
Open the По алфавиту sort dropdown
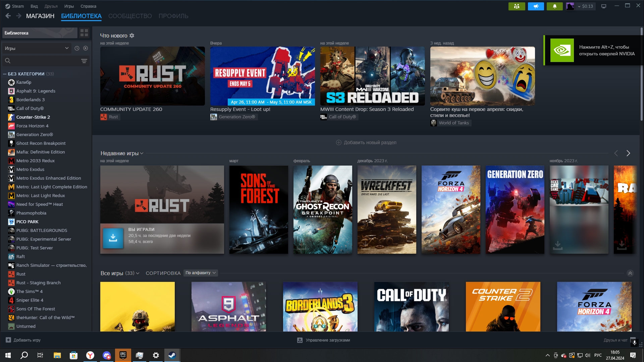pyautogui.click(x=201, y=273)
